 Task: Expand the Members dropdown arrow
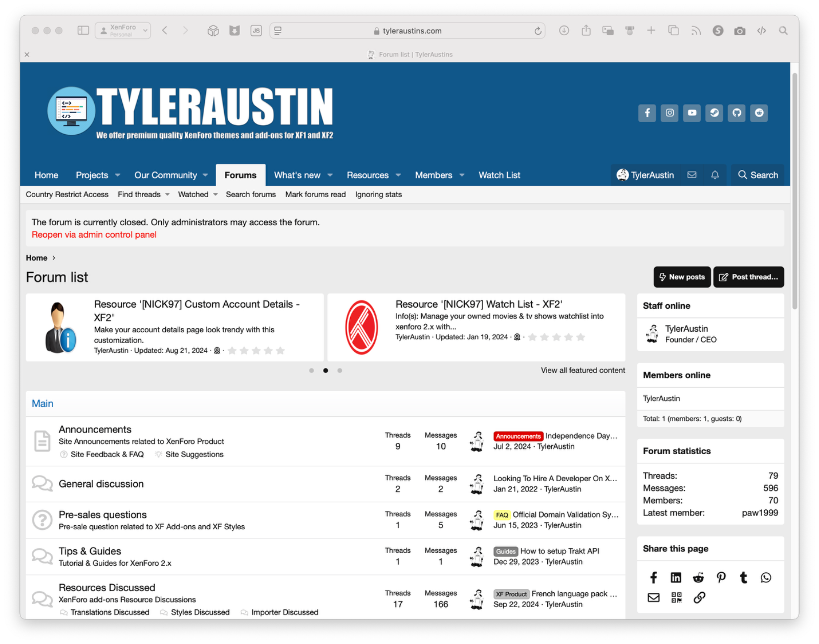[x=462, y=175]
